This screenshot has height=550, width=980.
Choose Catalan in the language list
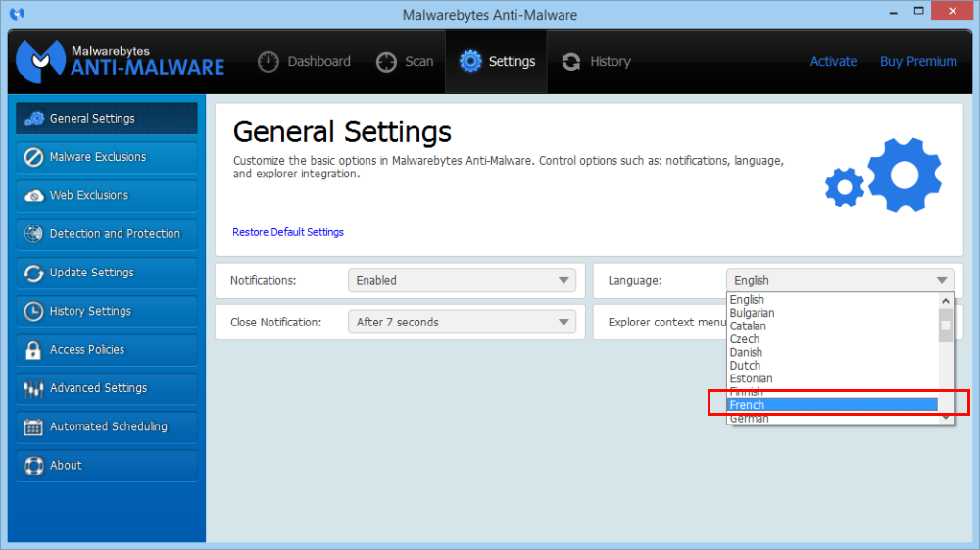pos(832,326)
